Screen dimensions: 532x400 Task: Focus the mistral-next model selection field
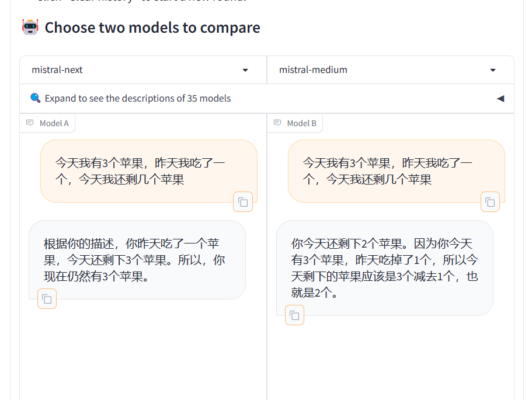(128, 70)
